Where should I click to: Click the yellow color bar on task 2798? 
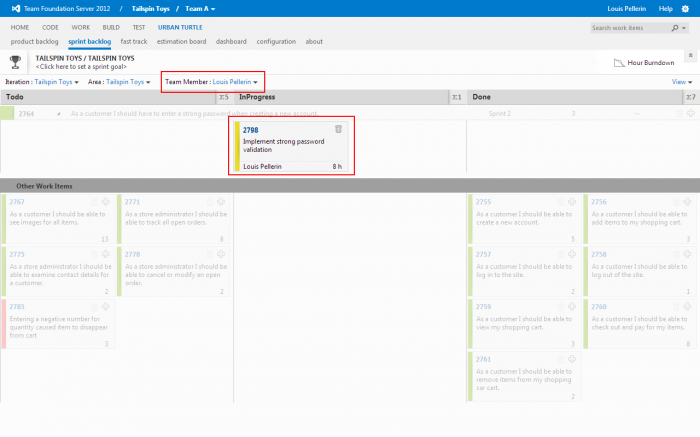(x=237, y=147)
